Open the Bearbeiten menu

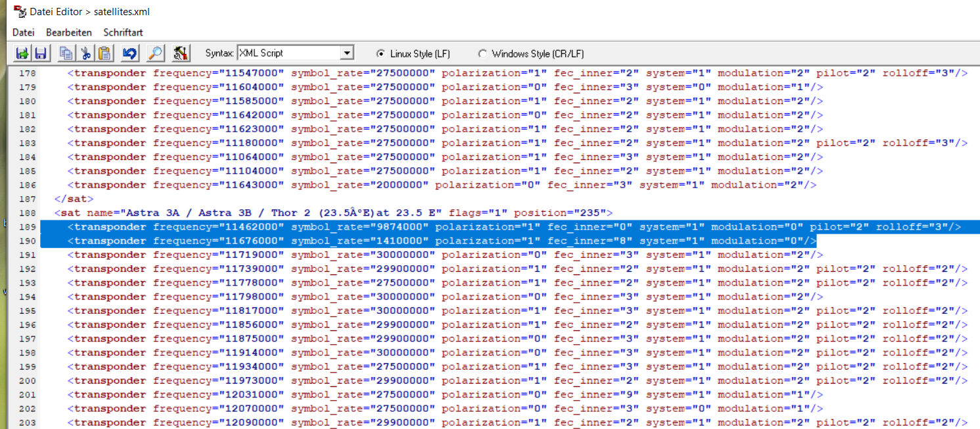(69, 32)
